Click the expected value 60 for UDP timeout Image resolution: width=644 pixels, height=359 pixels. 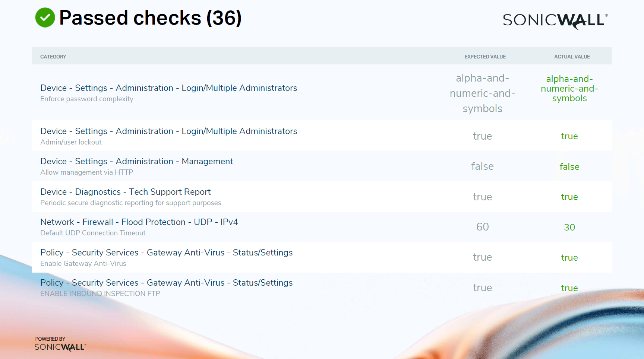[482, 227]
